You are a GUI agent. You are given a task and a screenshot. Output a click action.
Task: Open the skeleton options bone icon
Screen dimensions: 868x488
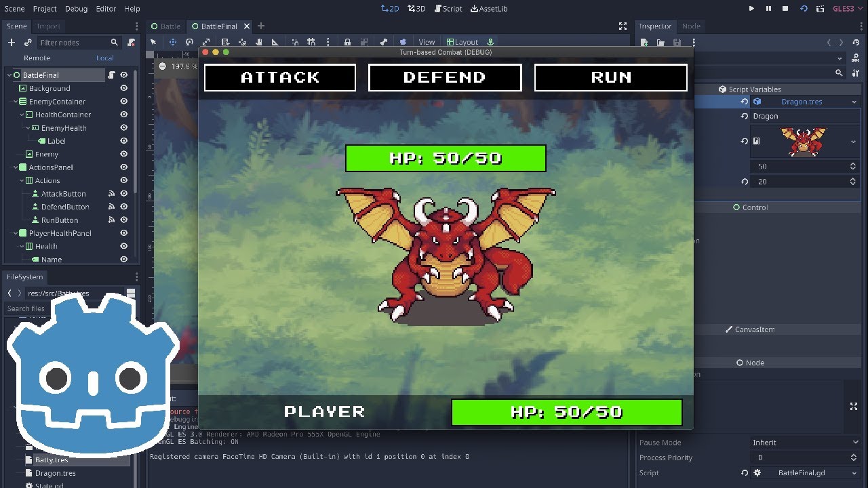(x=384, y=42)
